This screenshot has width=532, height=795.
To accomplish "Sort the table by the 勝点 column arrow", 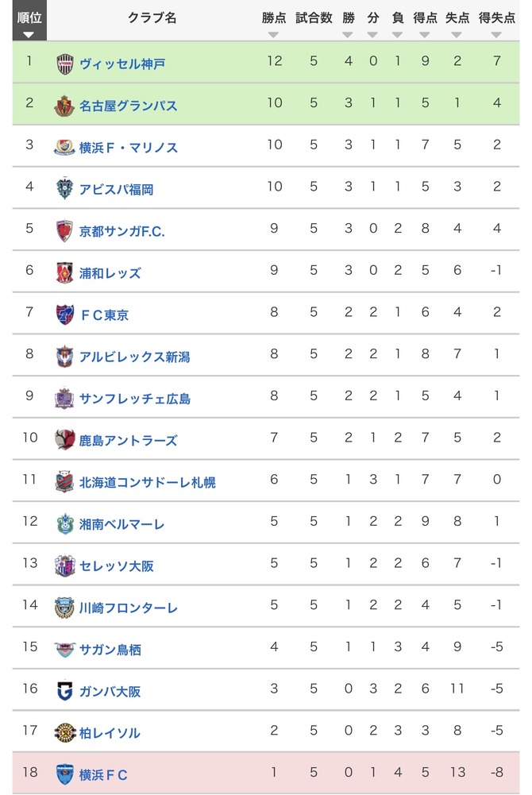I will click(x=274, y=35).
